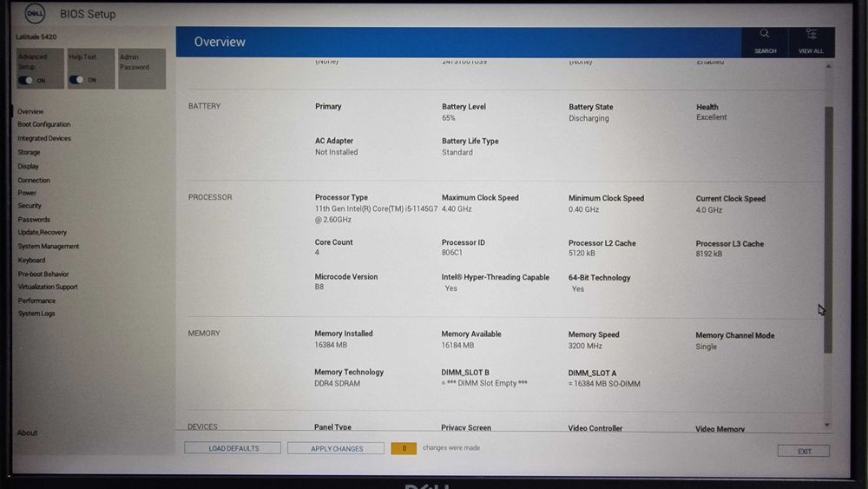The height and width of the screenshot is (489, 868).
Task: Click Processor ID 806C1 value
Action: tap(451, 253)
